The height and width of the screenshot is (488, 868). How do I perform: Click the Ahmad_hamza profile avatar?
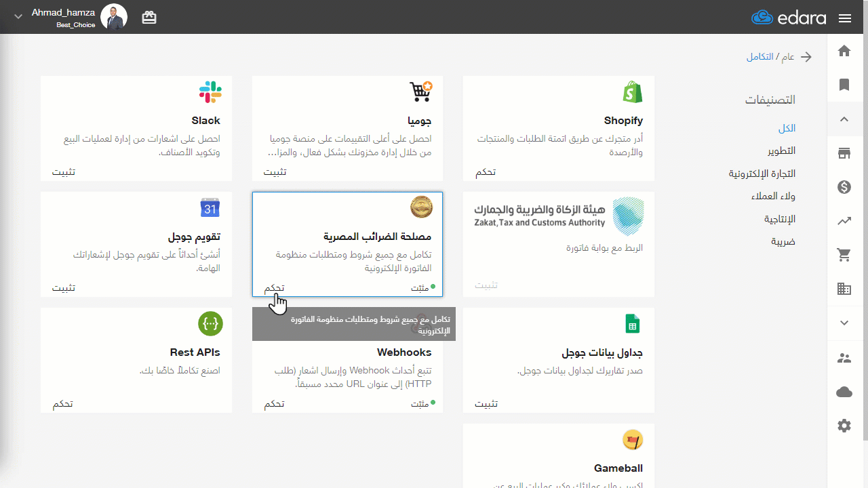[114, 17]
